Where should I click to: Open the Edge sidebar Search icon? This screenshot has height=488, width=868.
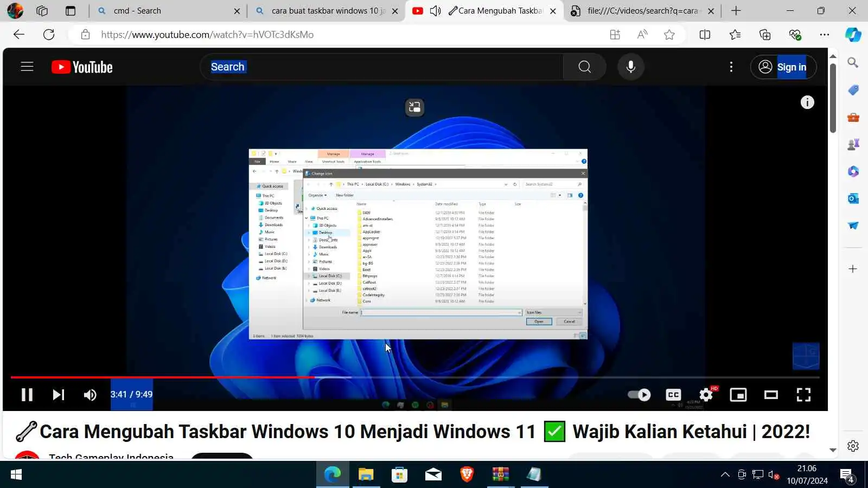[x=853, y=63]
